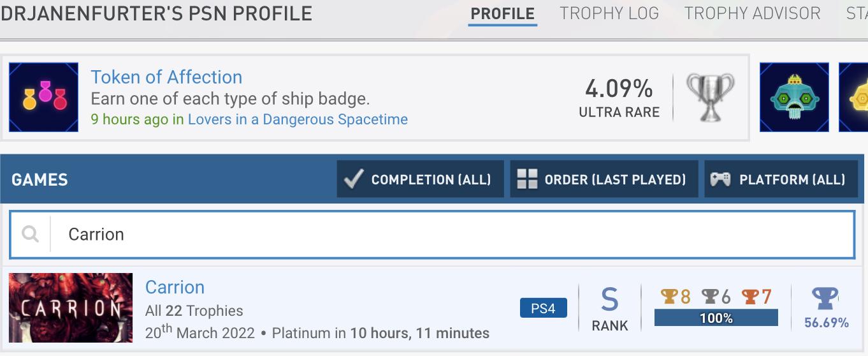
Task: Click the gold trophy count icon
Action: click(669, 297)
